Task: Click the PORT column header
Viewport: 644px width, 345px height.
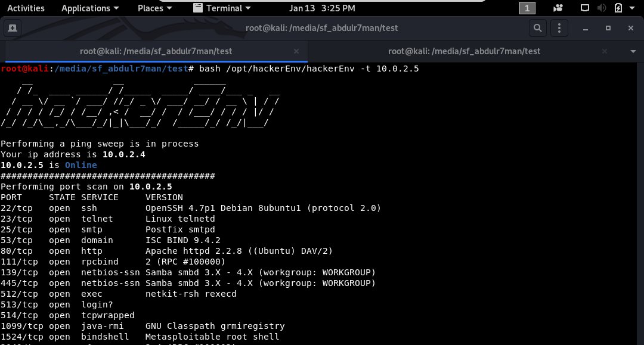Action: pyautogui.click(x=11, y=197)
